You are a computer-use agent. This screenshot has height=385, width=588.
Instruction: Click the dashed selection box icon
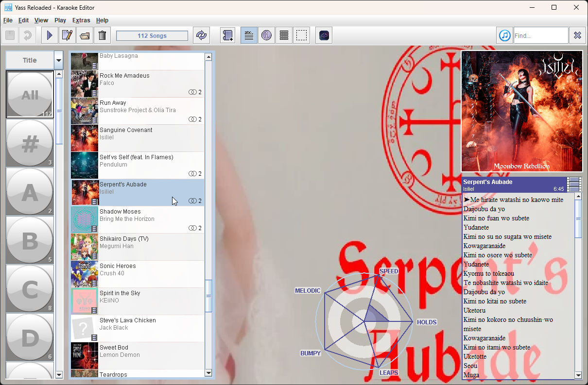[302, 35]
